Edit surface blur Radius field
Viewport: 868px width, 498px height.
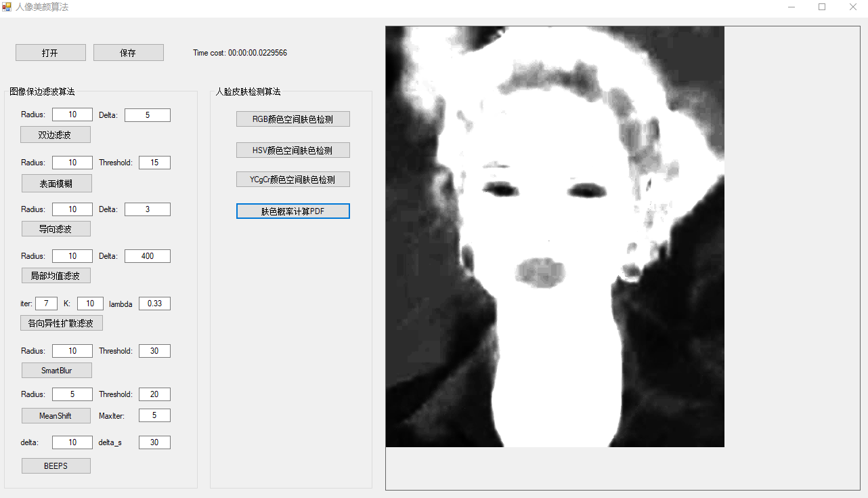pyautogui.click(x=72, y=163)
